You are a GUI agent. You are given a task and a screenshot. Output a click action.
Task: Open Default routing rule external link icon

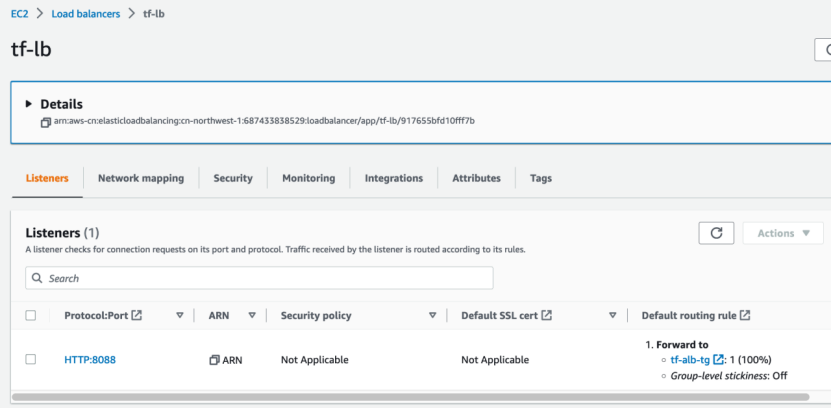745,315
